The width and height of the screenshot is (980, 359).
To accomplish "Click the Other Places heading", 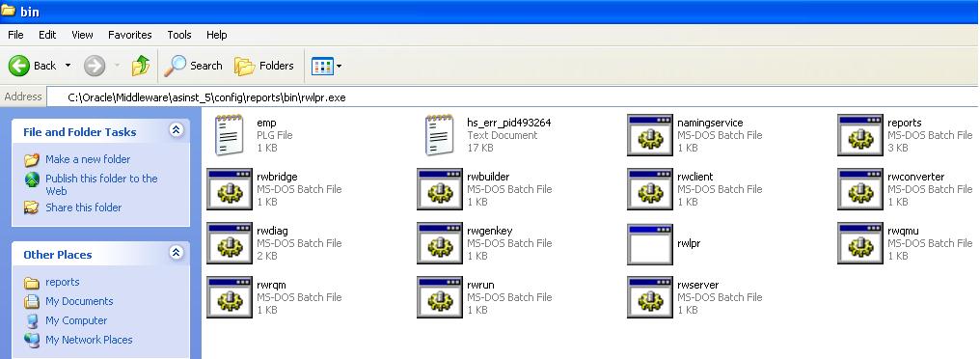I will pyautogui.click(x=58, y=255).
